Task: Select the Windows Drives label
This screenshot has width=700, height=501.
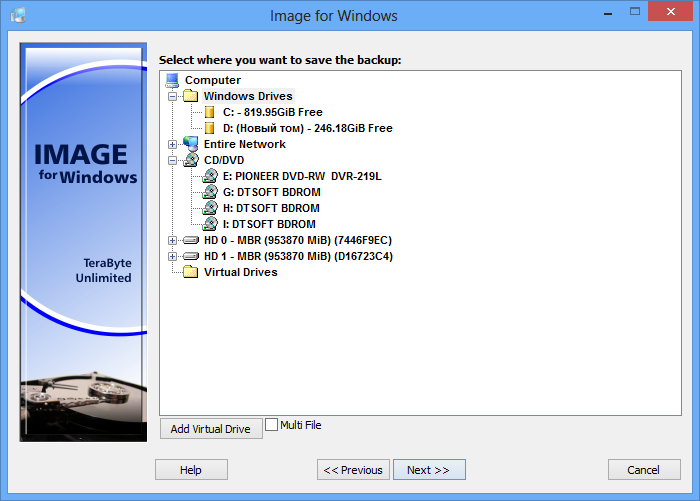Action: pyautogui.click(x=248, y=96)
